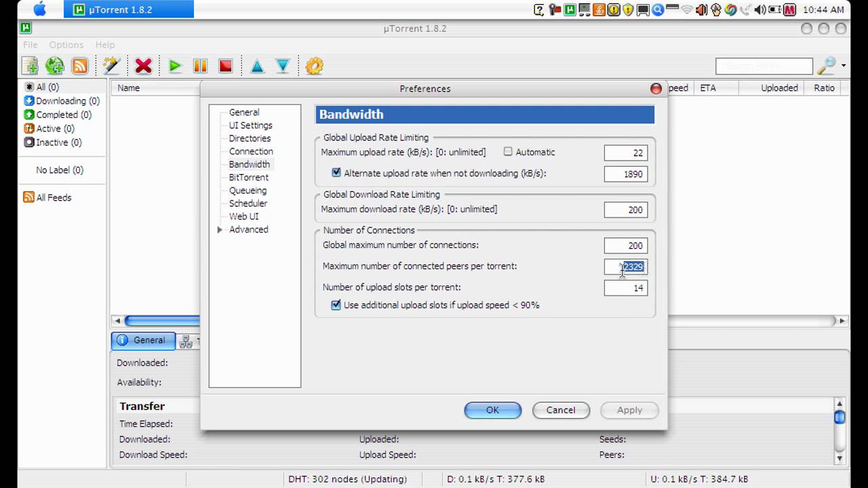Click the blue Spotlight-style search tray icon
The height and width of the screenshot is (488, 868).
click(x=658, y=9)
